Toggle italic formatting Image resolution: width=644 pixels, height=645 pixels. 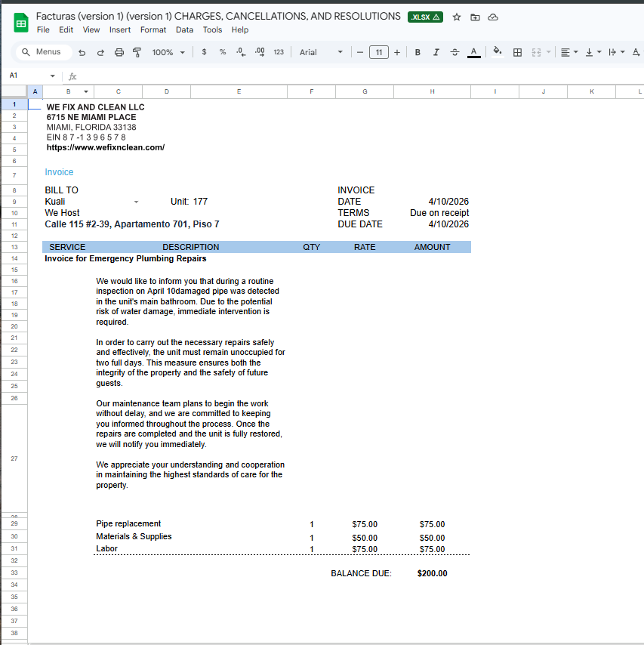pyautogui.click(x=436, y=52)
